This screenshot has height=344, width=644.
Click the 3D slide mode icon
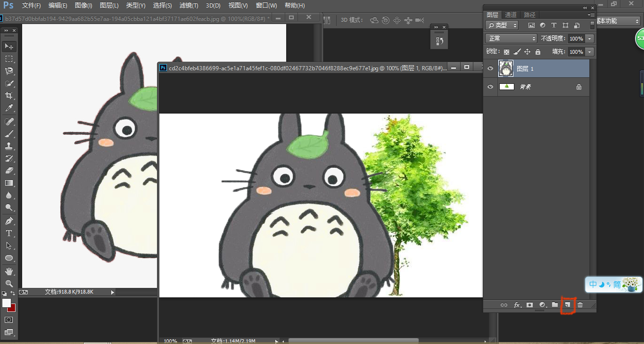pyautogui.click(x=408, y=20)
